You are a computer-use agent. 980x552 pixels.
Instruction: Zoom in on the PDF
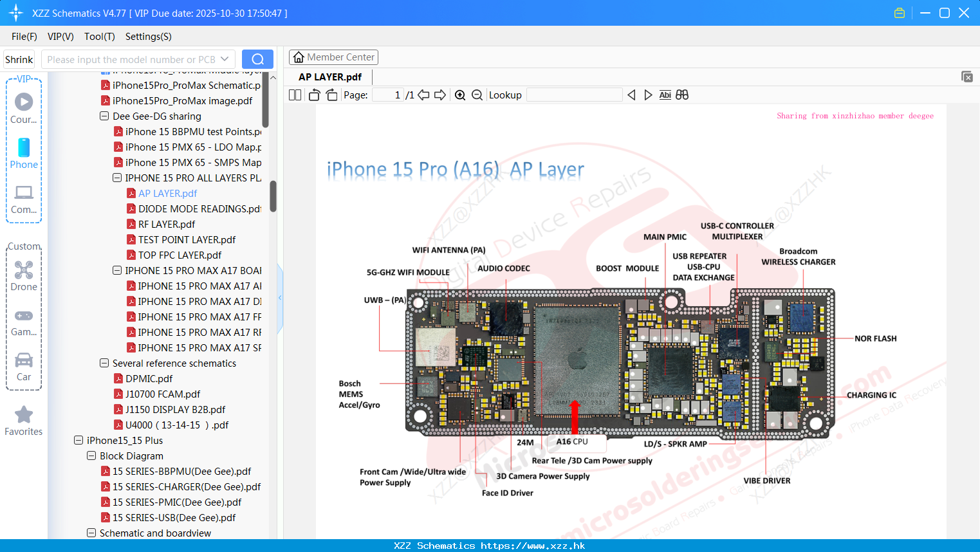click(x=460, y=95)
